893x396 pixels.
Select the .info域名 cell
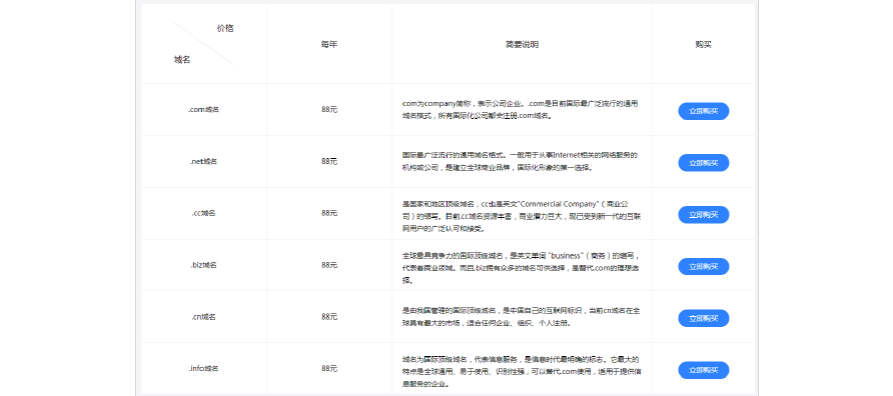tap(204, 368)
